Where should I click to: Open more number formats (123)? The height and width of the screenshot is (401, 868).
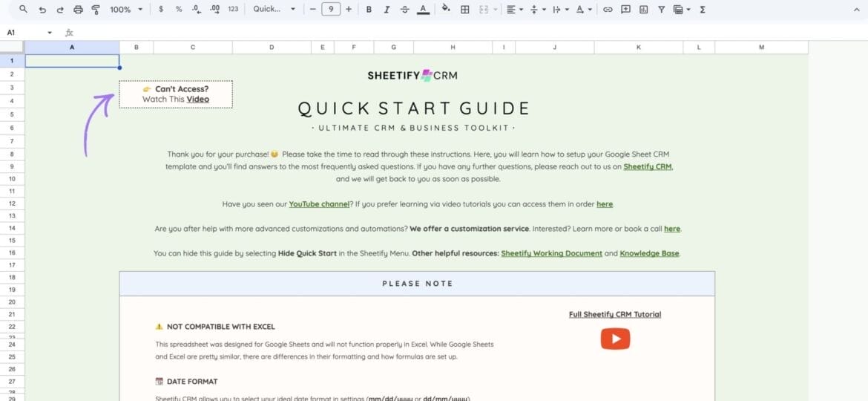(x=233, y=10)
